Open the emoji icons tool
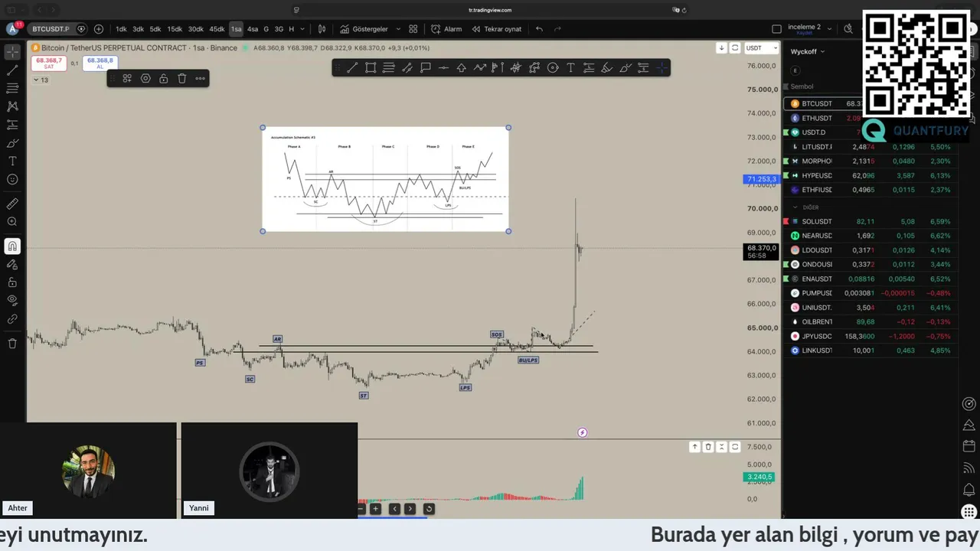 (12, 180)
